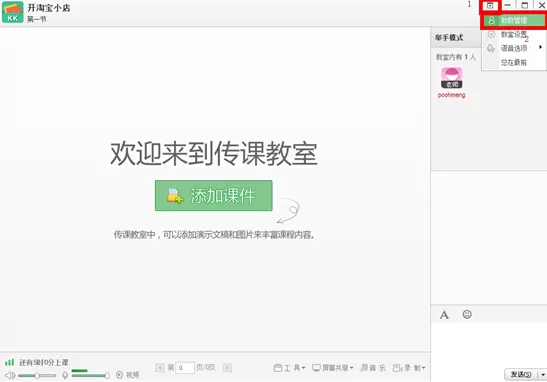This screenshot has height=382, width=547.
Task: Click the chat message input area
Action: click(489, 345)
